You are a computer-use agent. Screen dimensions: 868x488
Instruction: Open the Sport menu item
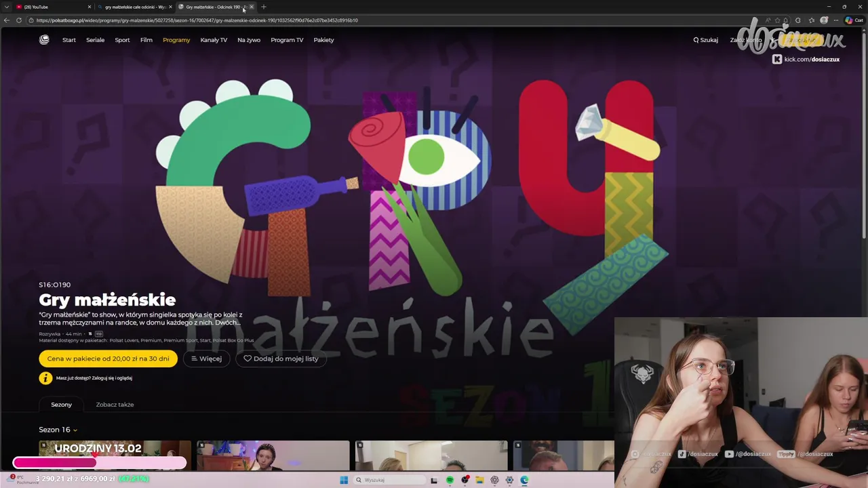[122, 40]
